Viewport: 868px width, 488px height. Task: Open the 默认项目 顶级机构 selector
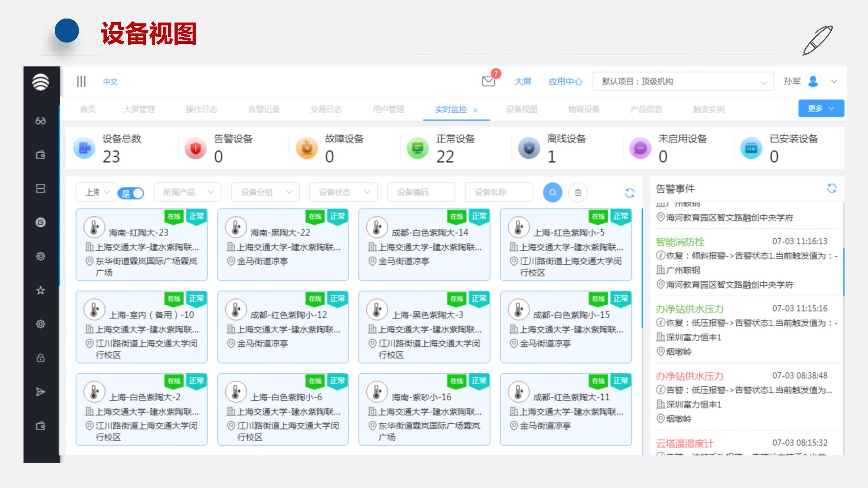[683, 82]
